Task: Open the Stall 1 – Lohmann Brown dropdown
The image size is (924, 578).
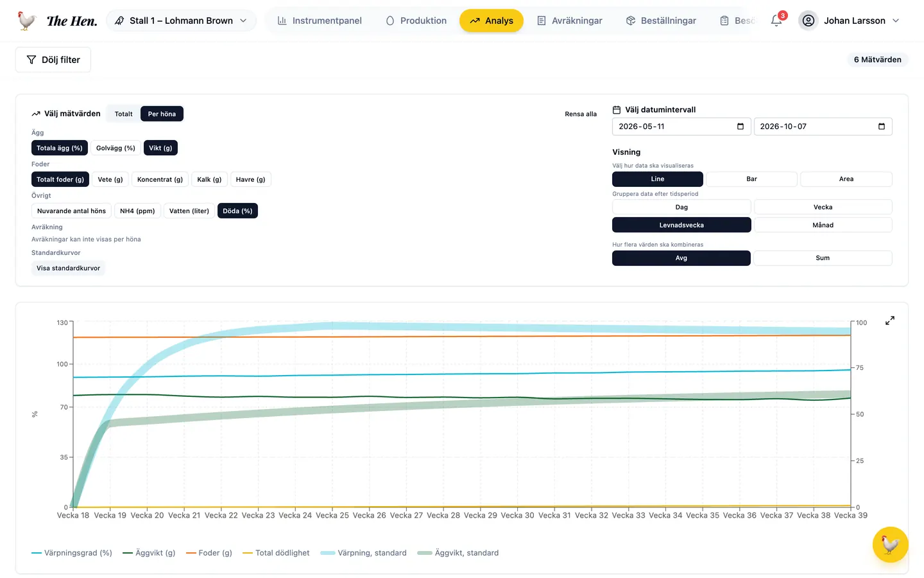Action: [181, 21]
